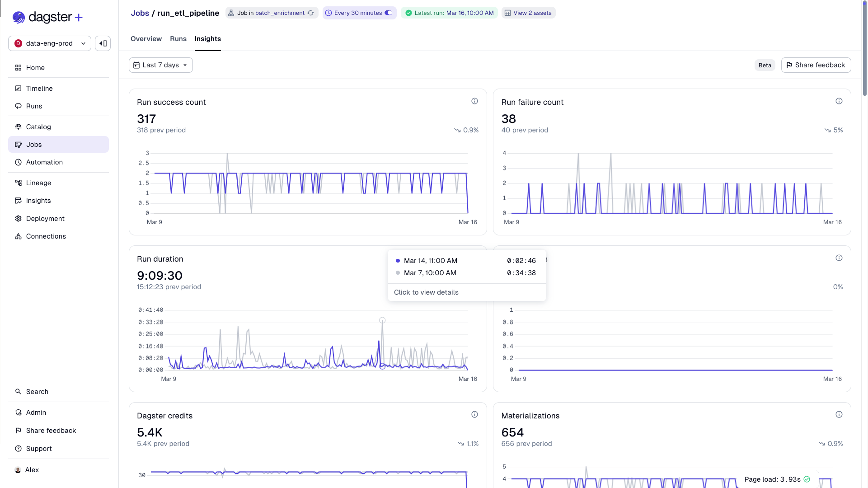Click info icon on Dagster credits card
The height and width of the screenshot is (488, 868).
pyautogui.click(x=474, y=414)
